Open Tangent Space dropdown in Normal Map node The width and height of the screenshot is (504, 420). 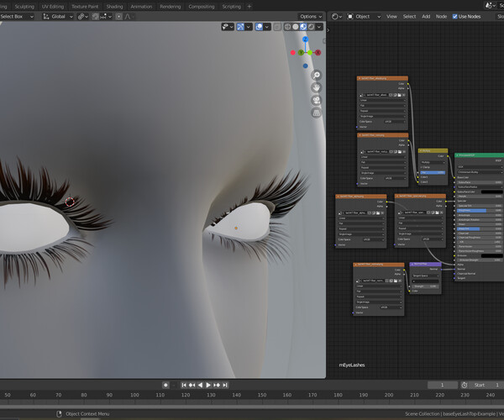(x=426, y=276)
